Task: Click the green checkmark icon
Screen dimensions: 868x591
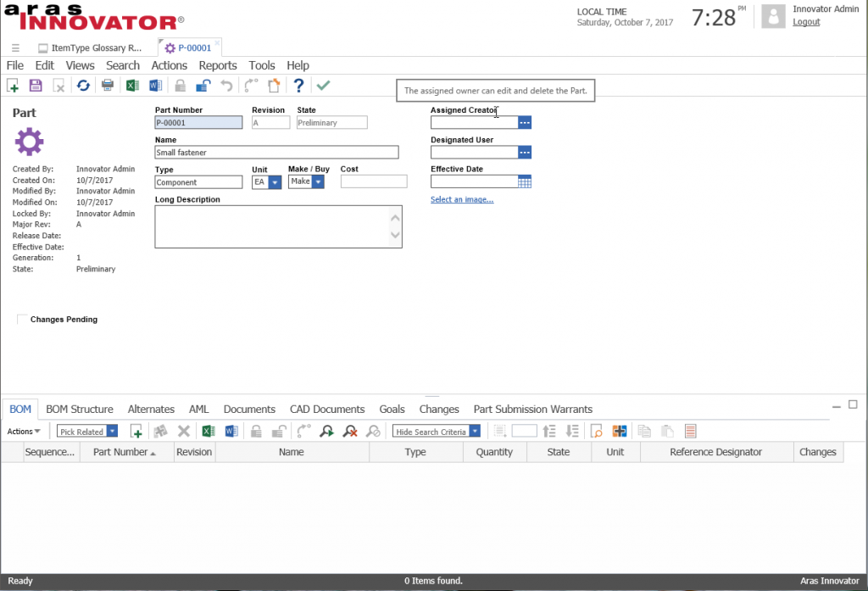Action: (323, 85)
